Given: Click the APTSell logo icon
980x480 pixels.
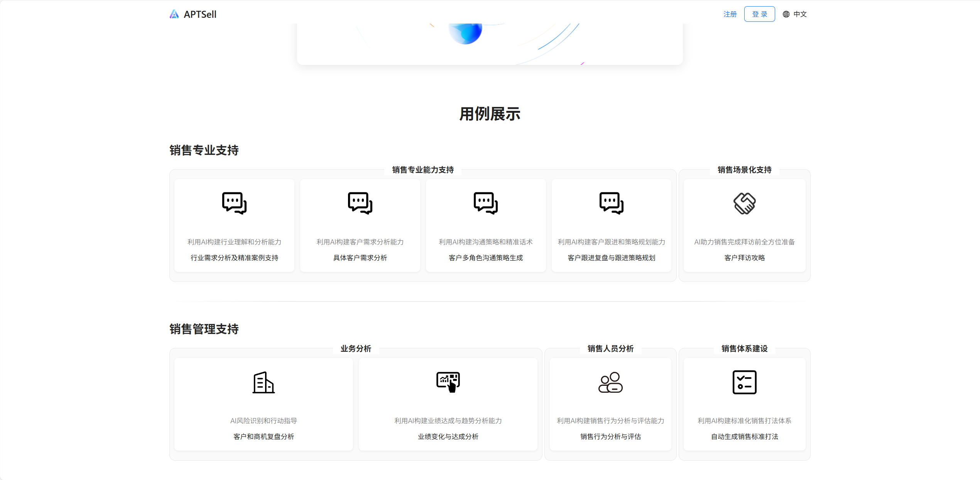Looking at the screenshot, I should point(174,14).
